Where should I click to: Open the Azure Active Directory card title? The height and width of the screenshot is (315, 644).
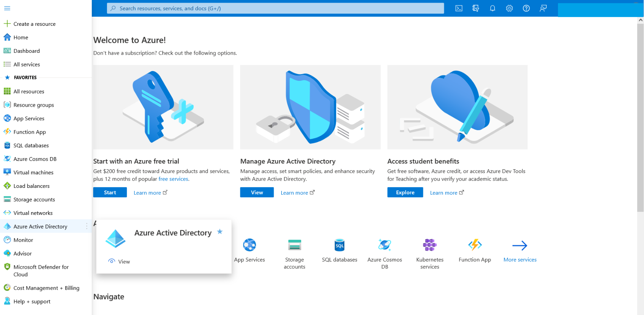point(173,233)
